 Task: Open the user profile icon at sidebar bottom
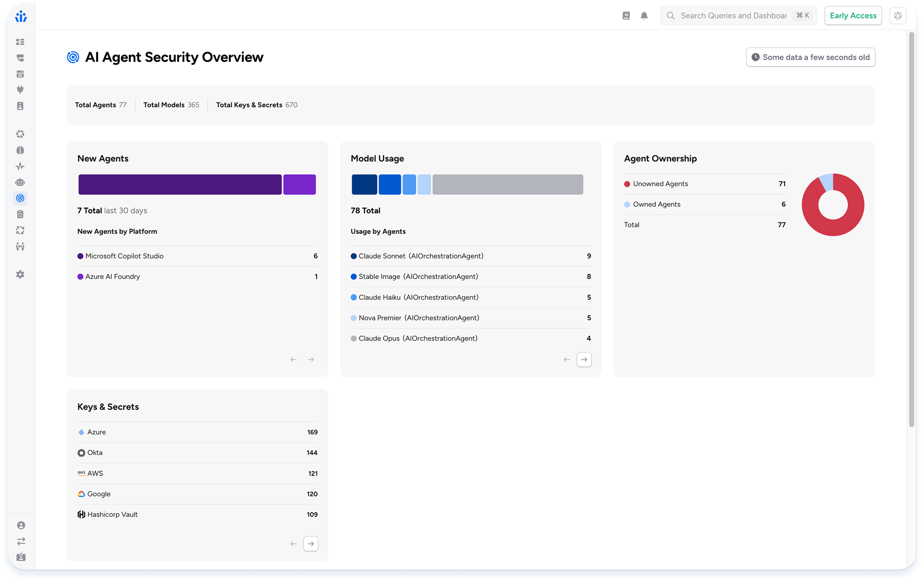pyautogui.click(x=21, y=525)
